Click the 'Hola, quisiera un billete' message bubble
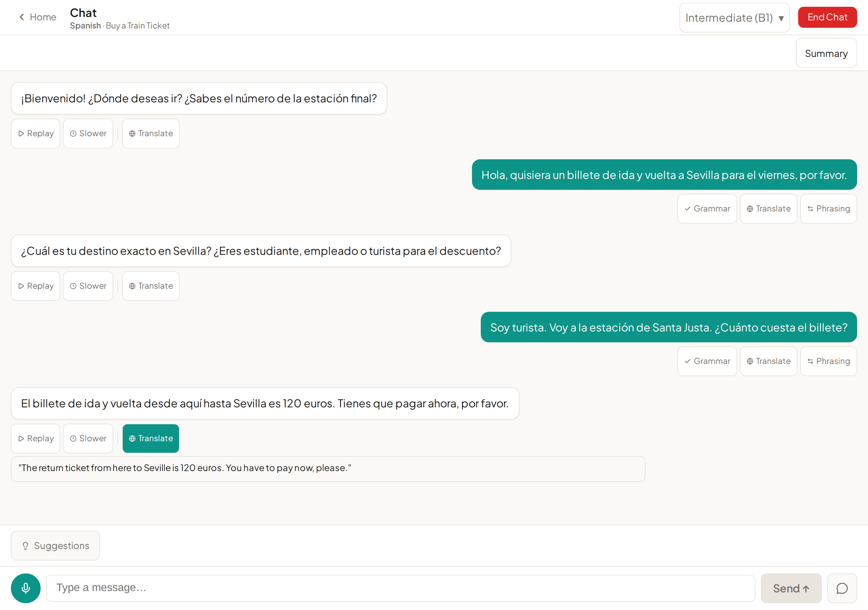The width and height of the screenshot is (868, 610). [664, 175]
